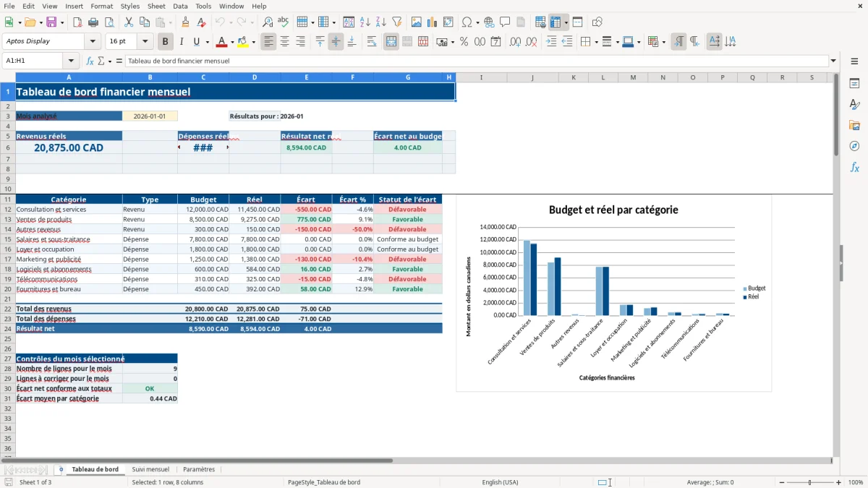Insert a hyperlink
The image size is (868, 488).
[x=489, y=22]
